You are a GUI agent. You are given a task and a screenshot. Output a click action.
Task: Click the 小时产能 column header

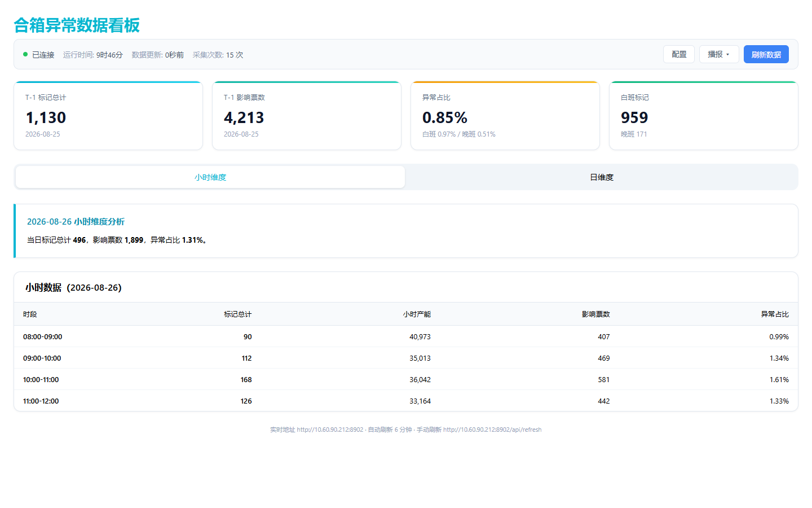click(x=417, y=314)
